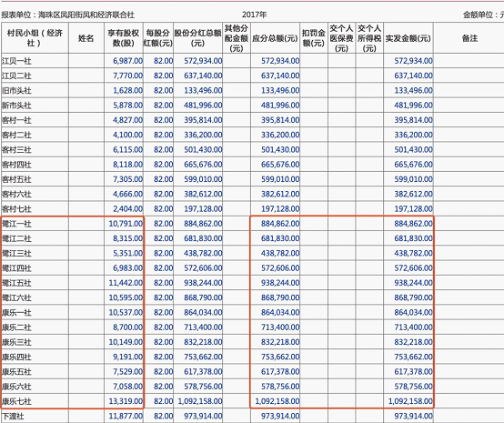Click the 康乐七社 share count 13,319.00
The image size is (504, 423).
pos(126,401)
